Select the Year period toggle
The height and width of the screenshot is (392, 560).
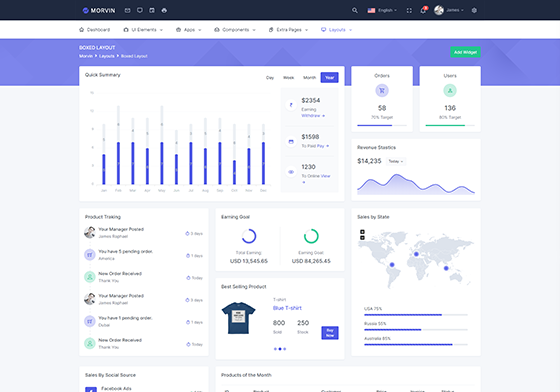[x=329, y=77]
